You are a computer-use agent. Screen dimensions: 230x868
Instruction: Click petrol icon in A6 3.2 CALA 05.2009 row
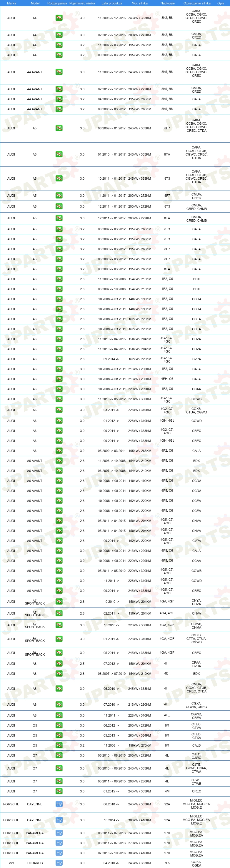pos(59,451)
